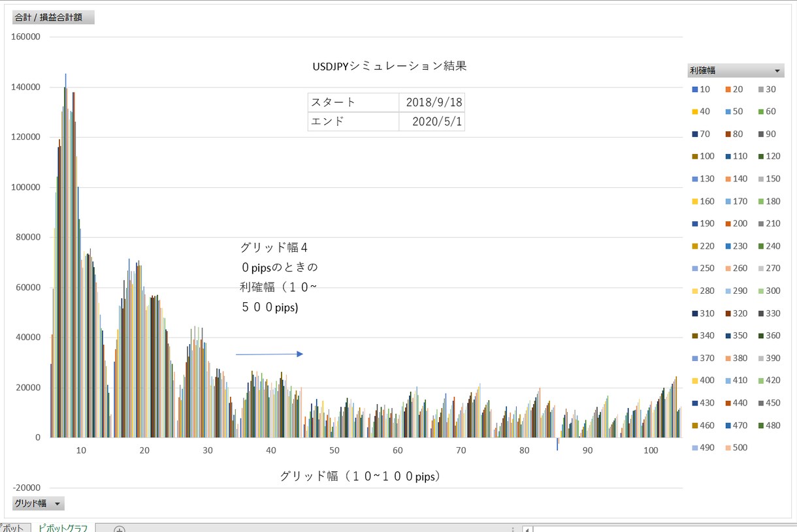797x532 pixels.
Task: Select legend entry 400
Action: 704,381
